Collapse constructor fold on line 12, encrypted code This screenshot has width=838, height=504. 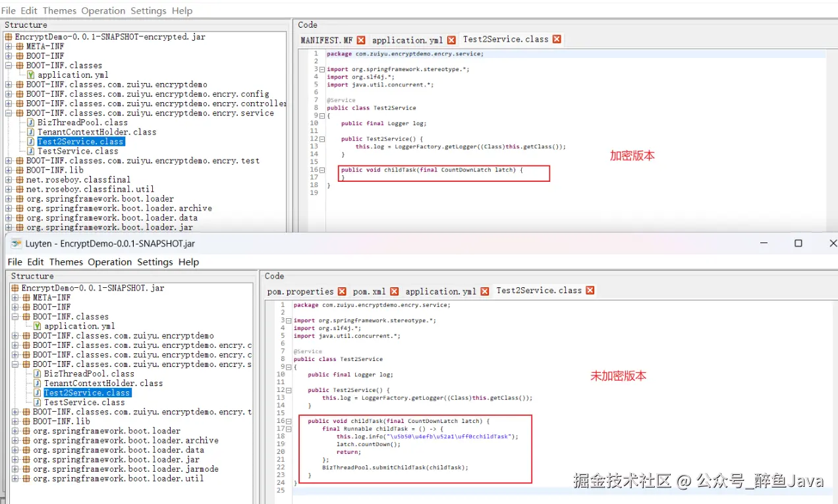pyautogui.click(x=322, y=139)
